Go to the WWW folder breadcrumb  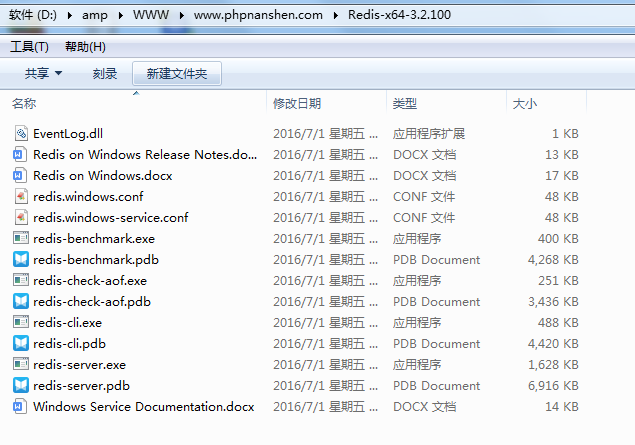pyautogui.click(x=151, y=15)
